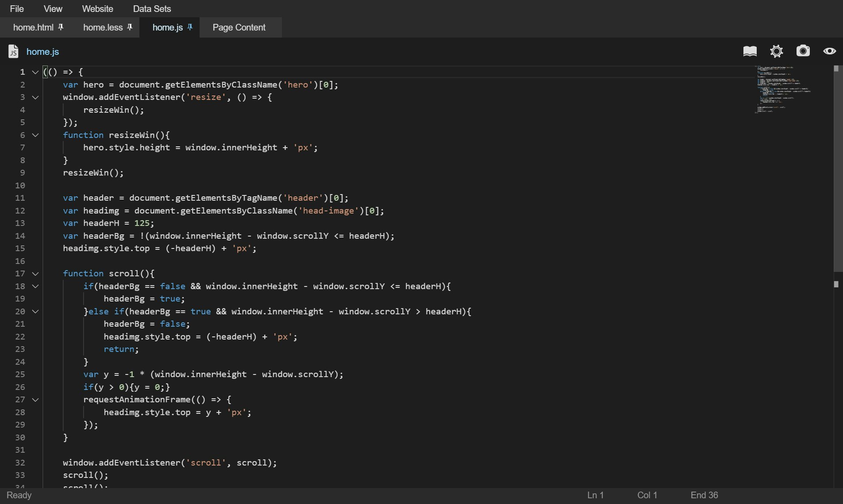Click the camera snapshot icon
This screenshot has width=843, height=504.
click(x=803, y=51)
